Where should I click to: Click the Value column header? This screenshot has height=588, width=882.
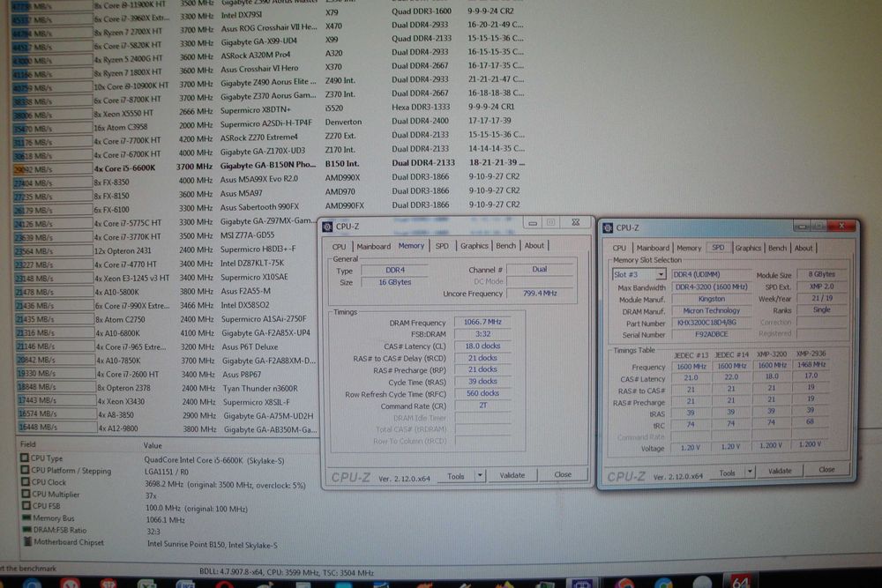153,445
